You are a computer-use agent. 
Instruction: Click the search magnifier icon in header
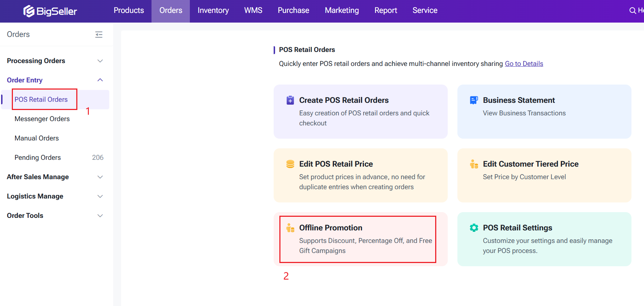[x=633, y=11]
